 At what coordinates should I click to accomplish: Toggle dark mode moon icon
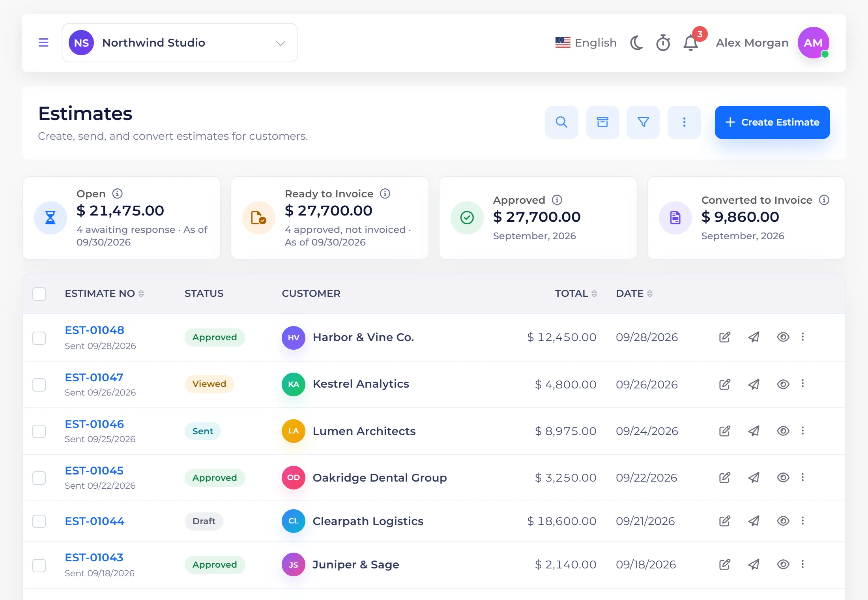tap(636, 43)
